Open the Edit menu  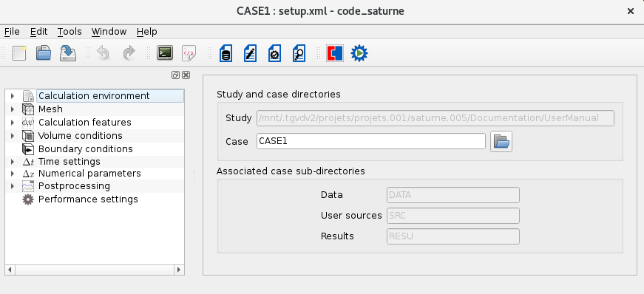coord(38,32)
